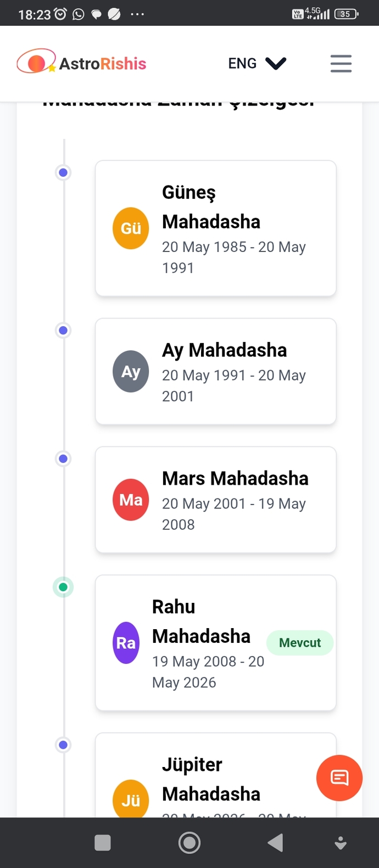Open the hamburger menu

tap(341, 64)
